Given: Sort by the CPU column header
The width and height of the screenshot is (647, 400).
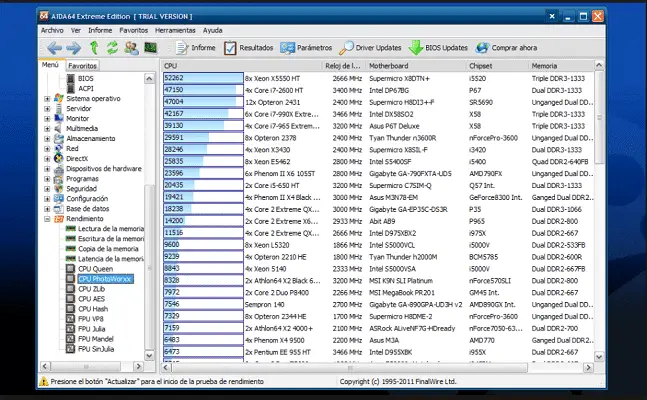Looking at the screenshot, I should 241,66.
